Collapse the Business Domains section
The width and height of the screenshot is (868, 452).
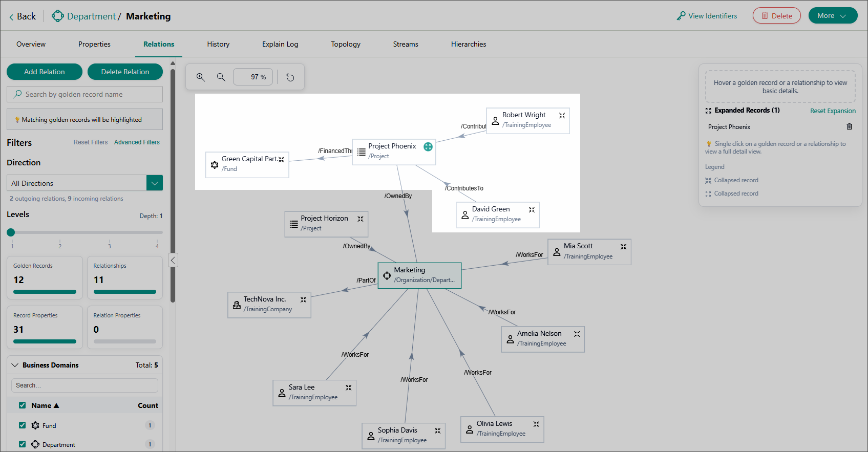[15, 365]
